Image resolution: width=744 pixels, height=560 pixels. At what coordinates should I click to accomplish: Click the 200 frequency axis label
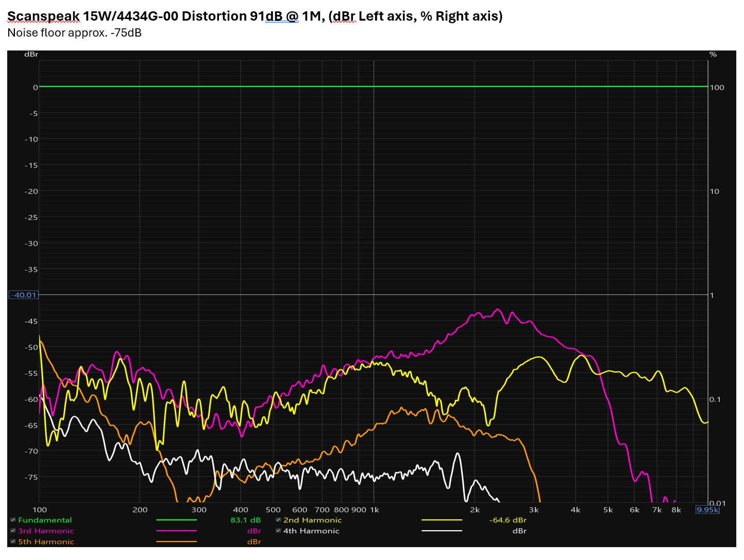pos(140,510)
